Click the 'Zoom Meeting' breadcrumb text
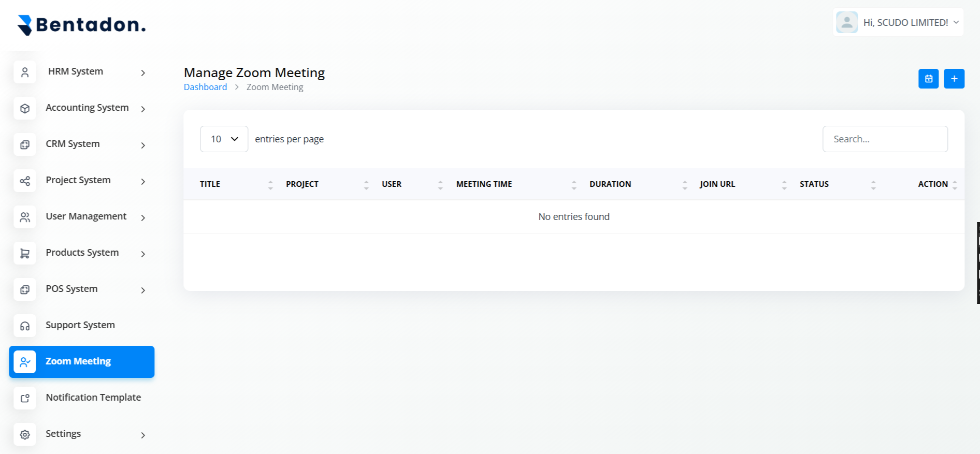Screen dimensions: 980x454 click(x=275, y=87)
